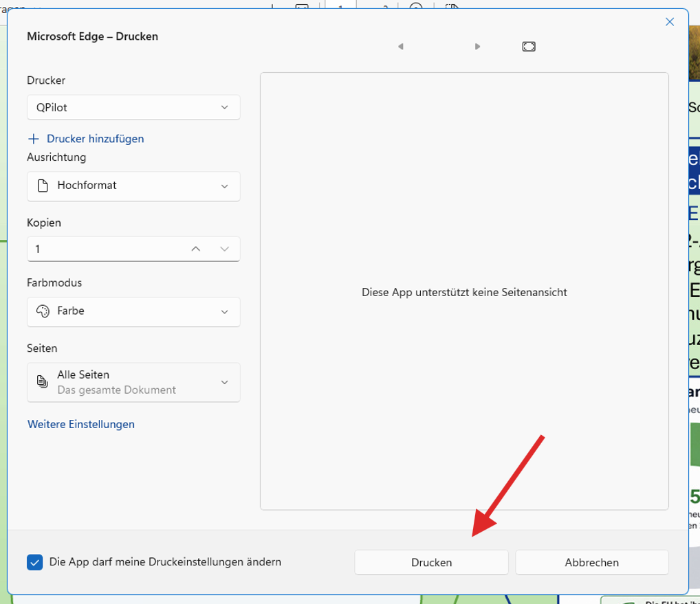This screenshot has width=700, height=604.
Task: Click the page icon in the Hochformat field
Action: [43, 186]
